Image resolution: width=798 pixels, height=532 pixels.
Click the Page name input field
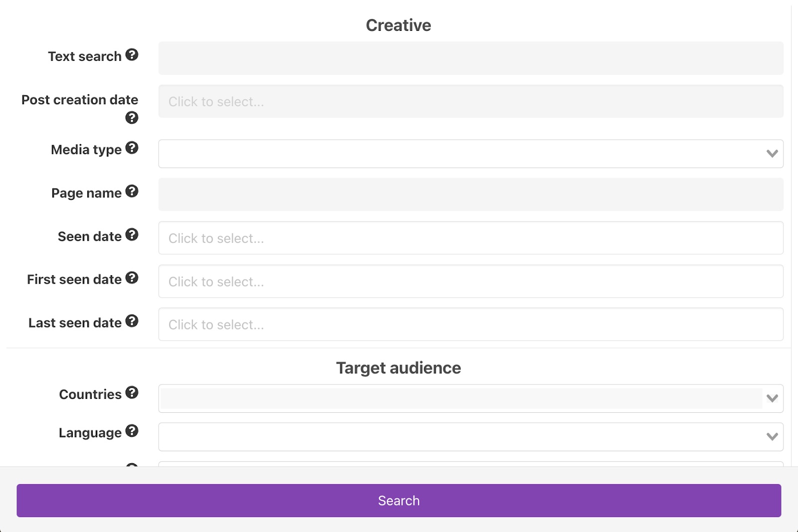pos(470,194)
